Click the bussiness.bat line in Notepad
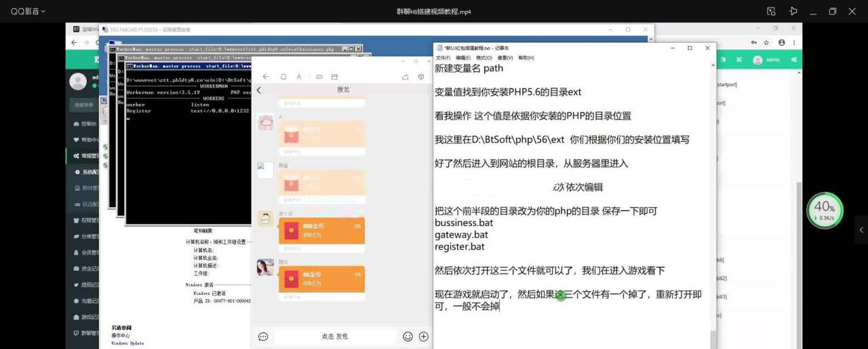The width and height of the screenshot is (868, 349). click(464, 223)
